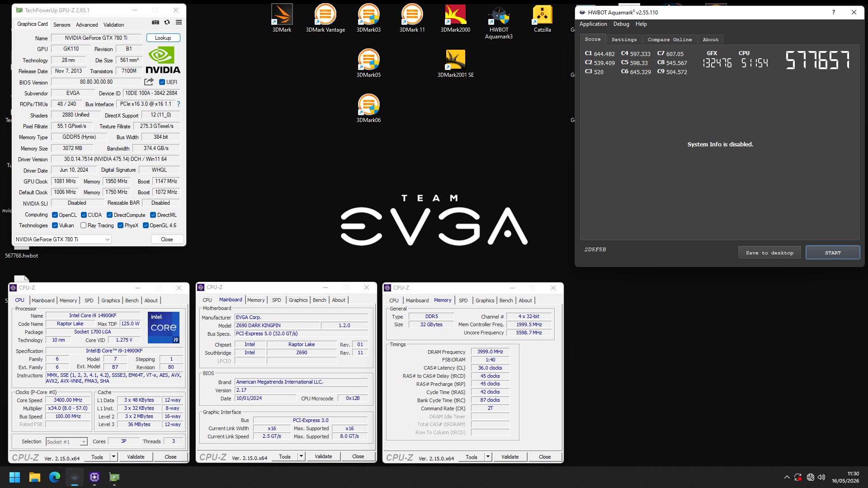This screenshot has width=868, height=488.
Task: Open Validation tab in GPU-Z
Action: pos(113,25)
